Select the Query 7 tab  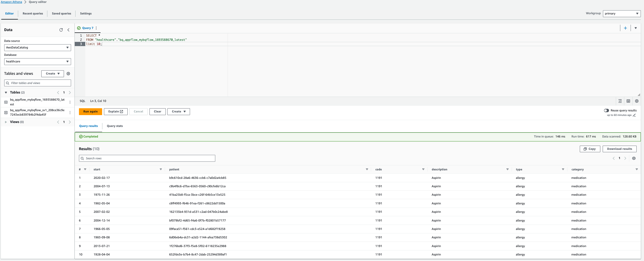88,28
